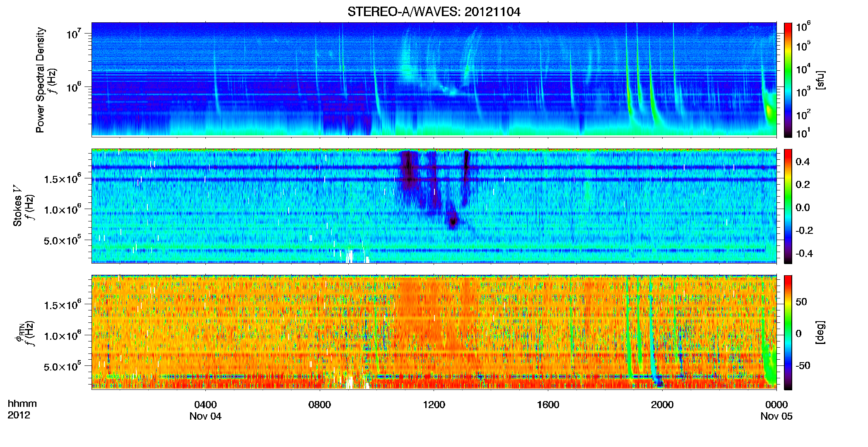
Task: Click the [deg] unit label
Action: (x=820, y=332)
